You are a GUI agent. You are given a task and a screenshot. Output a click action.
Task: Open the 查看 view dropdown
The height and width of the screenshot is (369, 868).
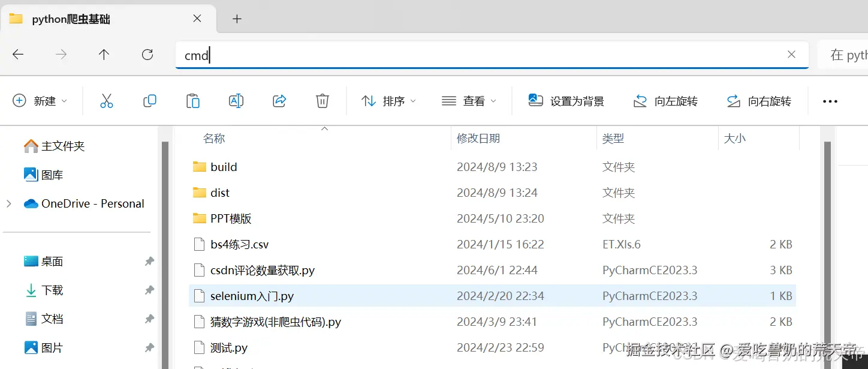click(x=470, y=101)
